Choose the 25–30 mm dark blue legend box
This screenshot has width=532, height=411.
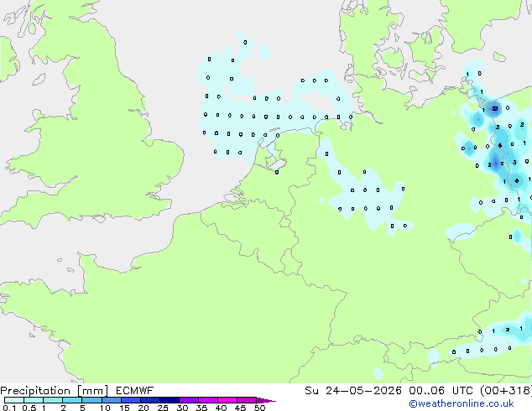pos(169,400)
